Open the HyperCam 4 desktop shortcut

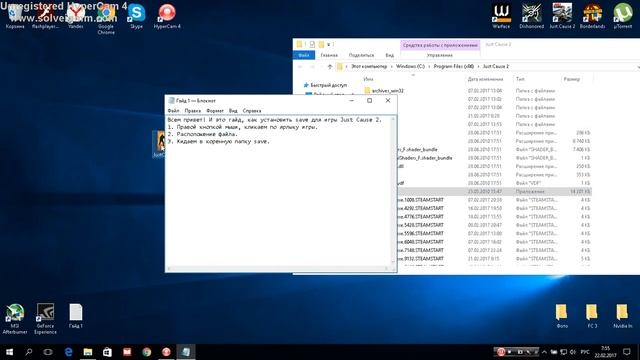point(167,17)
